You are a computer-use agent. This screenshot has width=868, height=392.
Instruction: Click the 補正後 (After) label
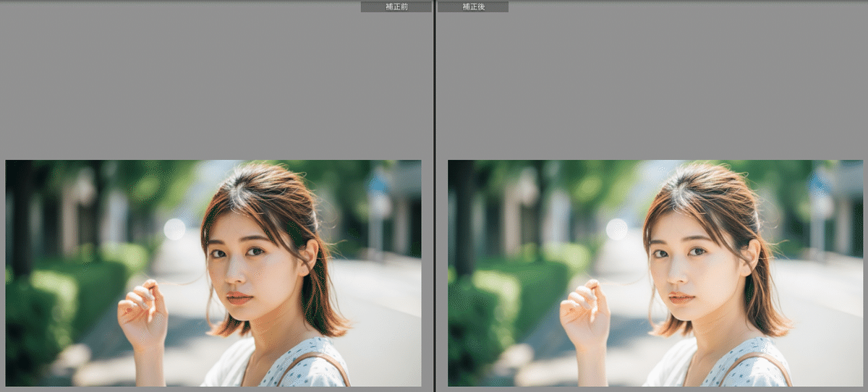point(473,7)
